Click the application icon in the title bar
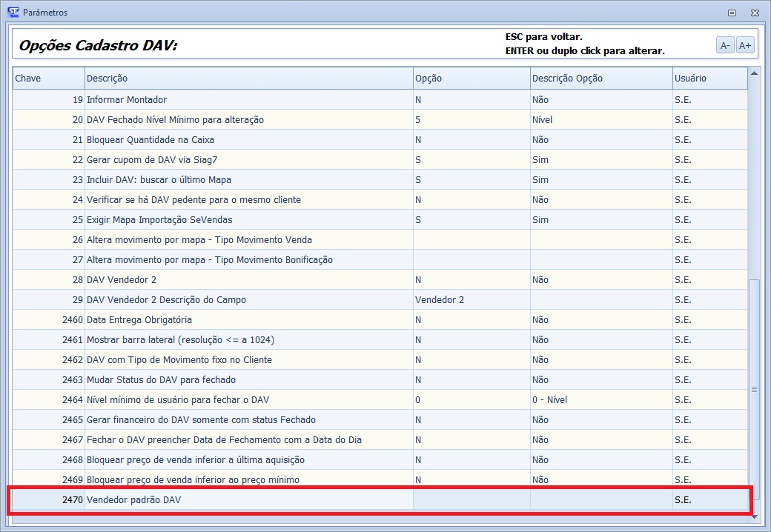771x532 pixels. tap(13, 12)
